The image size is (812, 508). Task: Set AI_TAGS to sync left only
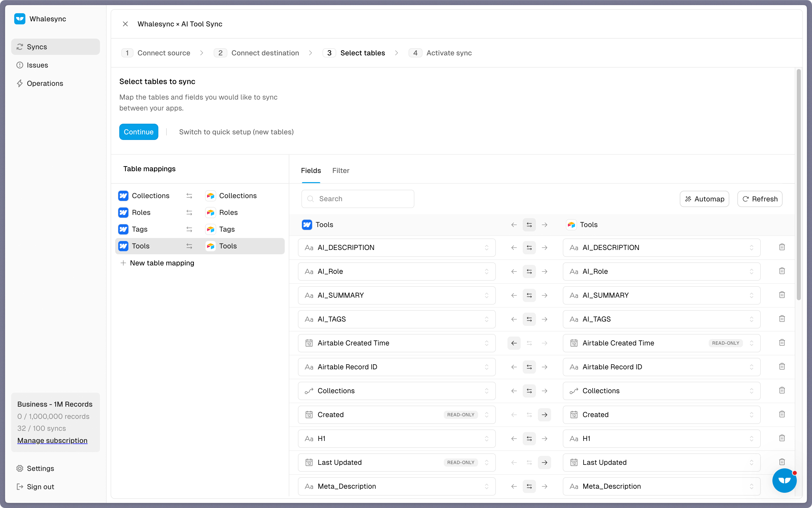(x=514, y=319)
